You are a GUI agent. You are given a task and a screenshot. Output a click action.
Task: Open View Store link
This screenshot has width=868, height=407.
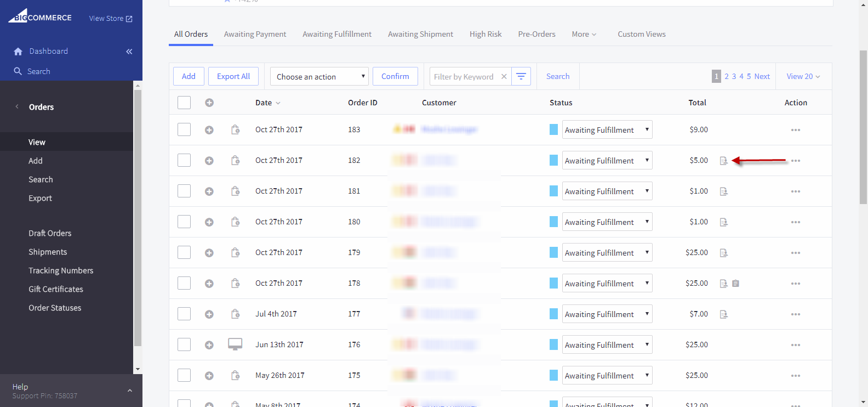coord(111,18)
